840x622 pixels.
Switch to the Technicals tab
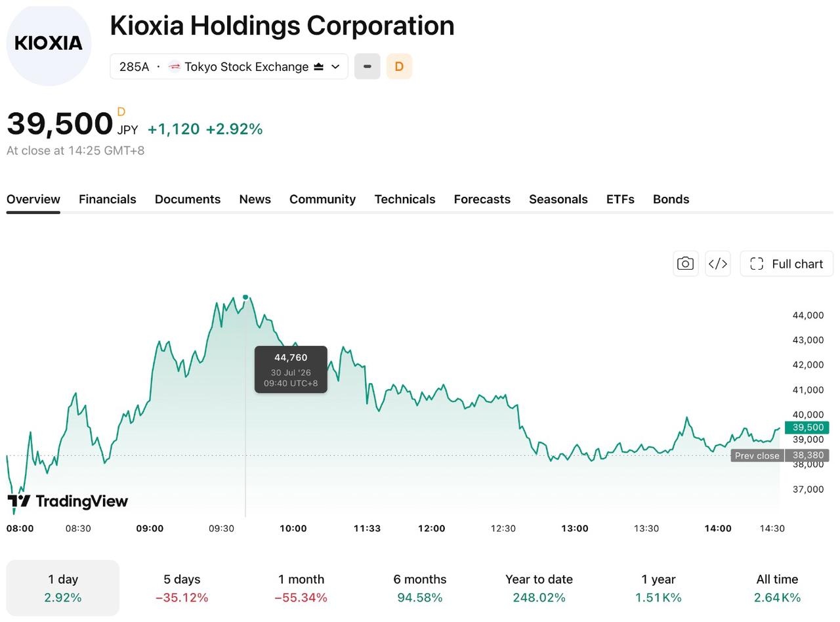405,199
